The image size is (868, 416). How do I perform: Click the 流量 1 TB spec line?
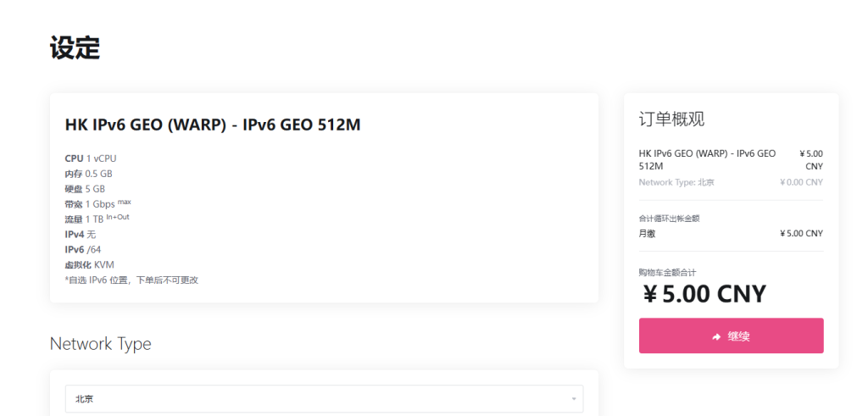pyautogui.click(x=97, y=219)
